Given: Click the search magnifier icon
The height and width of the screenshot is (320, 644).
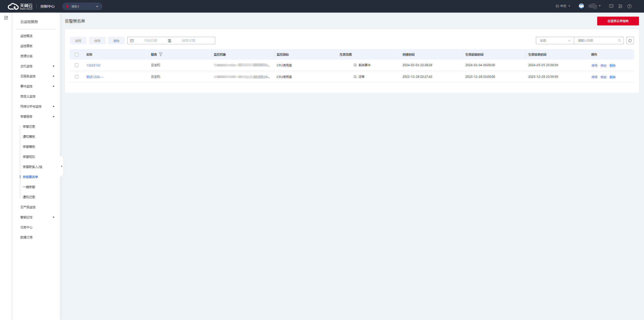Looking at the screenshot, I should (619, 41).
